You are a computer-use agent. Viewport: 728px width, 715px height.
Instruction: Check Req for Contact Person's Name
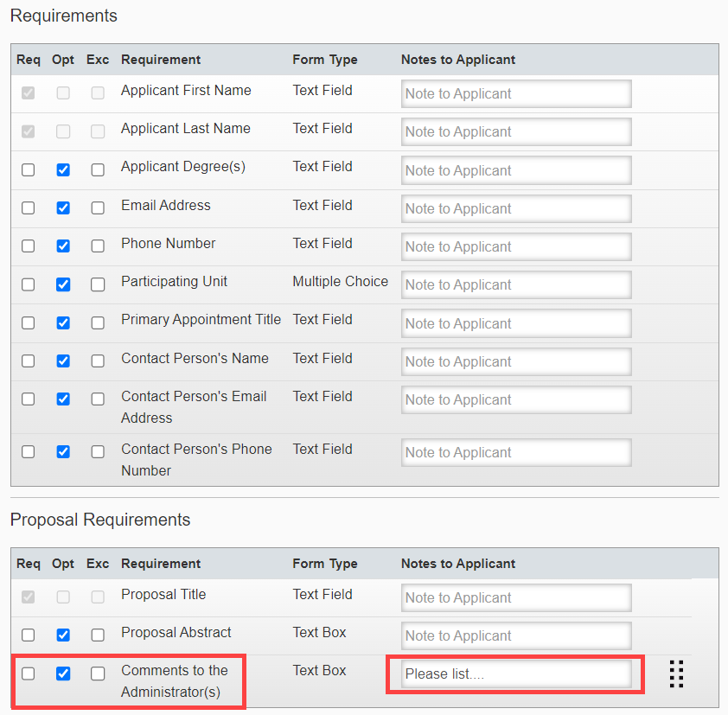coord(29,361)
